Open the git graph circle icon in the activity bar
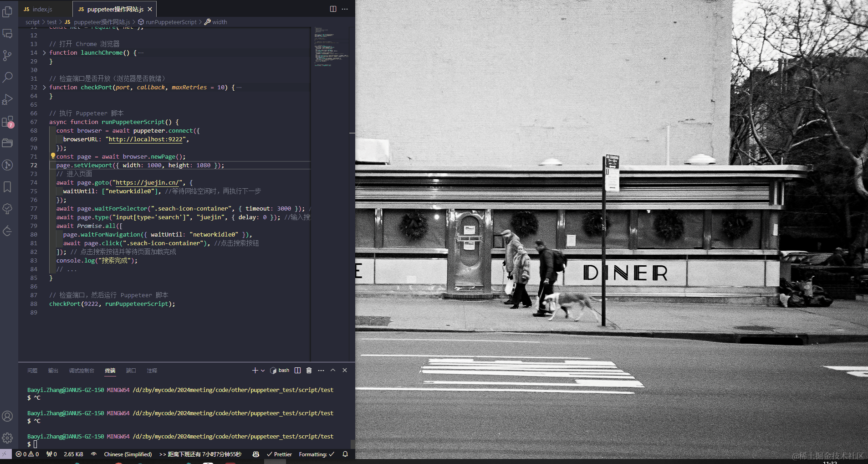The height and width of the screenshot is (464, 868). tap(7, 165)
